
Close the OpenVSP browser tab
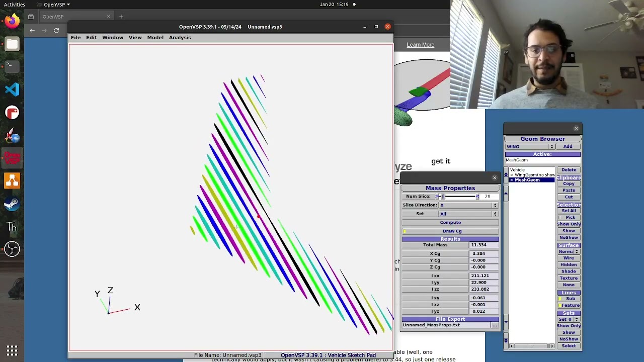108,17
